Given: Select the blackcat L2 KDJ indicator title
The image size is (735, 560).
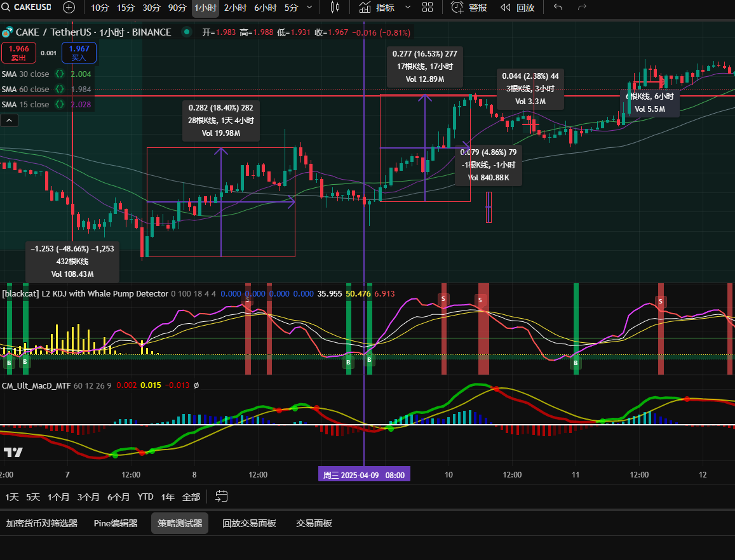Looking at the screenshot, I should pyautogui.click(x=85, y=294).
